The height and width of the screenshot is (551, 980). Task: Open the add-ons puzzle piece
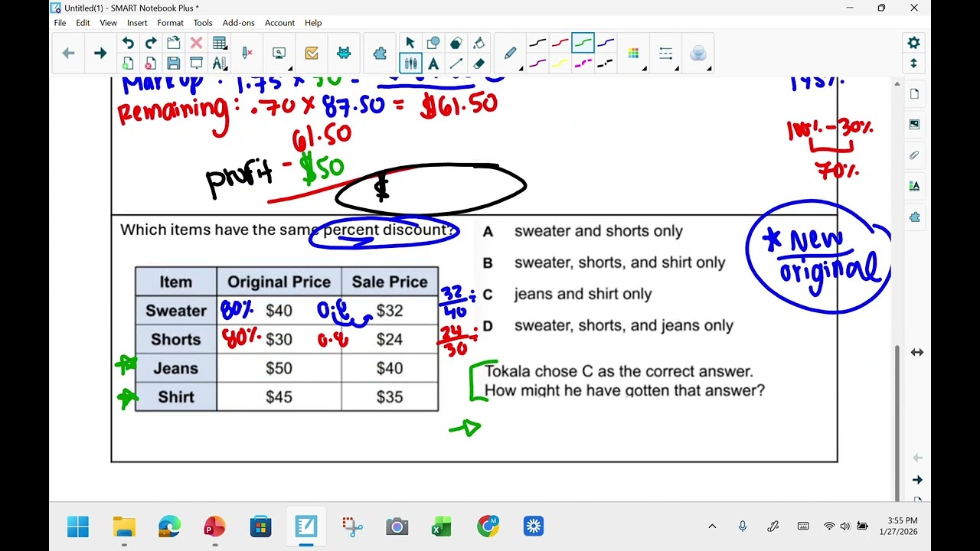point(380,53)
